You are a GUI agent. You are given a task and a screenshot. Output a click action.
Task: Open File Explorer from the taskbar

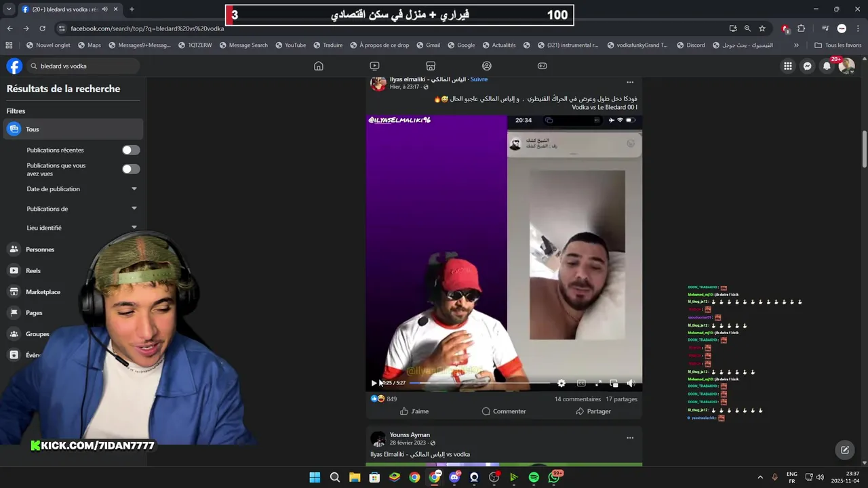(x=355, y=477)
